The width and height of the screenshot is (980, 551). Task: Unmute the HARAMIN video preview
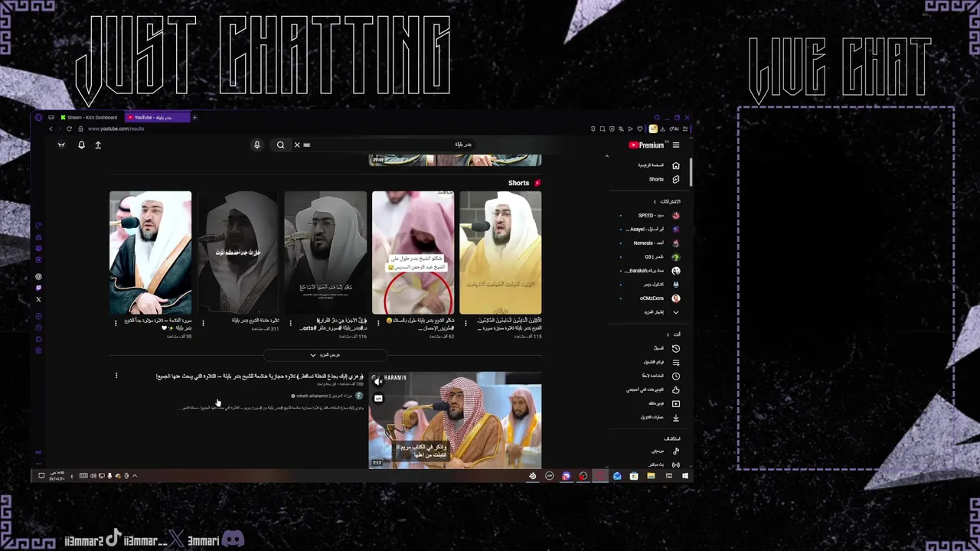[x=378, y=380]
